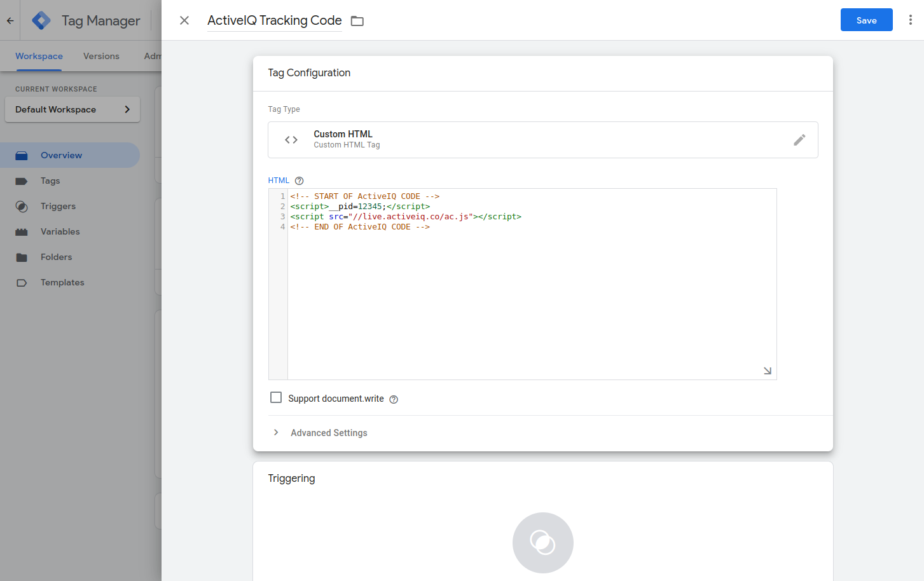
Task: Click the HTML help question mark icon
Action: point(300,181)
